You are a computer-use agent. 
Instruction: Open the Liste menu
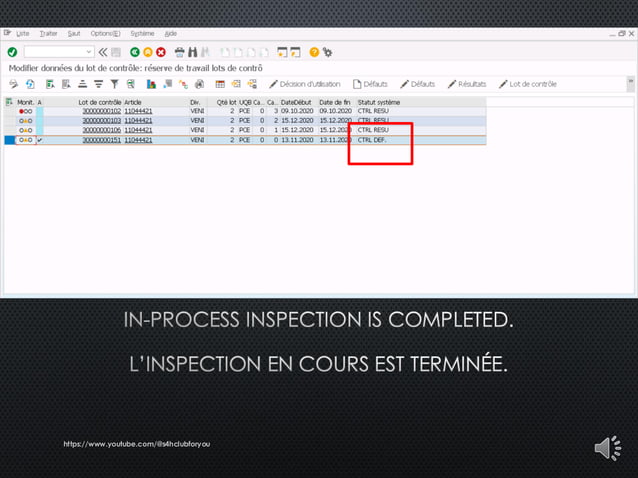pos(23,34)
